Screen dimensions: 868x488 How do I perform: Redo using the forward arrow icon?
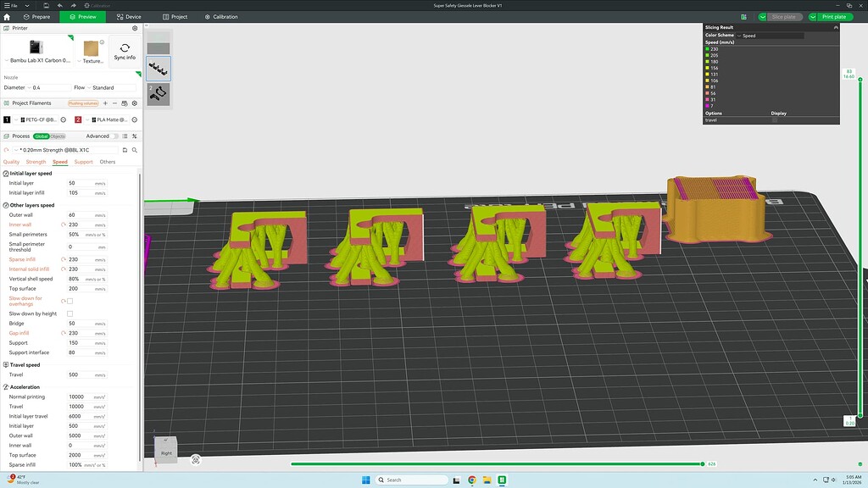(x=73, y=6)
